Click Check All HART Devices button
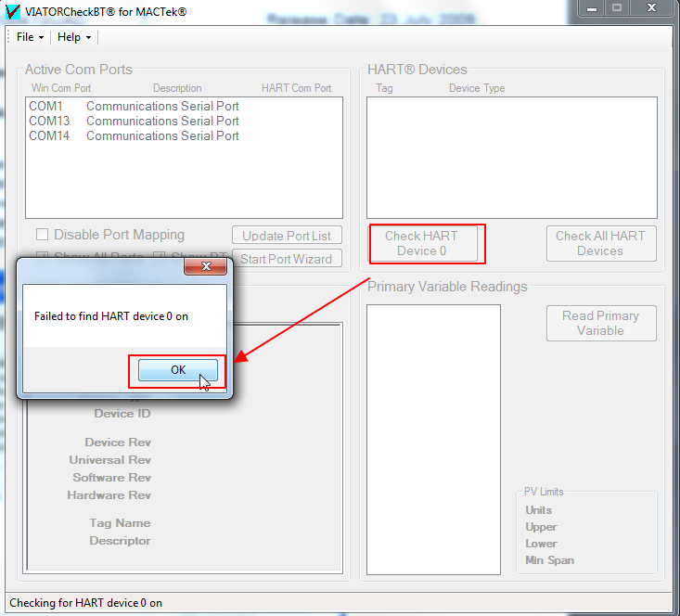This screenshot has height=616, width=680. click(x=600, y=243)
